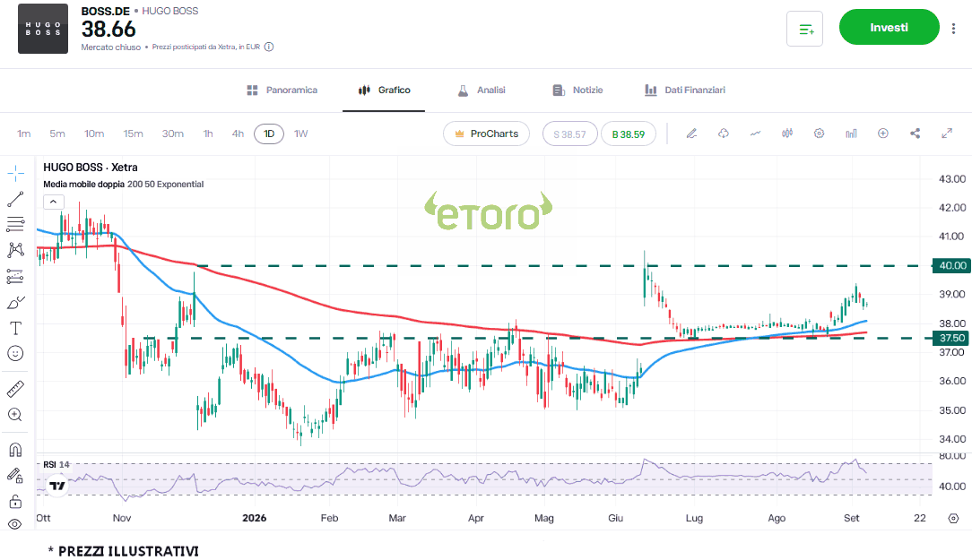
Task: Select the brush drawing tool
Action: (15, 302)
